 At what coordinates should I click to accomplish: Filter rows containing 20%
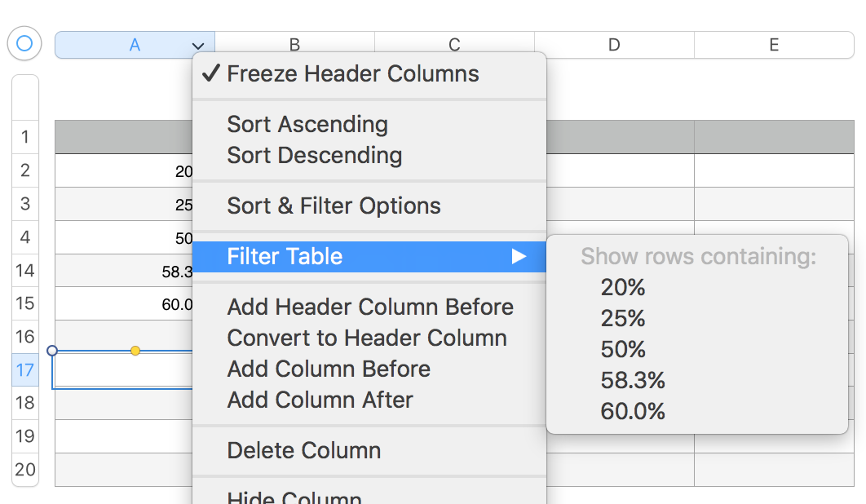tap(623, 288)
